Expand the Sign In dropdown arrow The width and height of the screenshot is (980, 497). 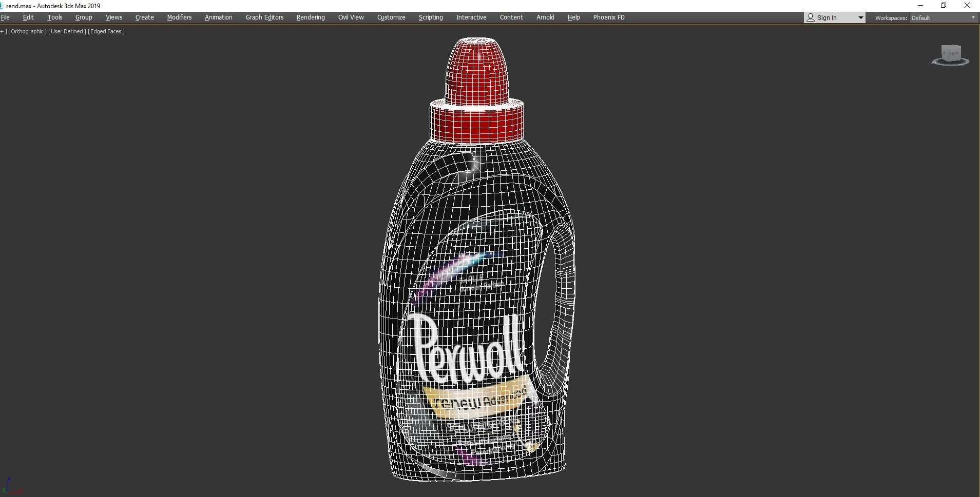click(x=861, y=18)
